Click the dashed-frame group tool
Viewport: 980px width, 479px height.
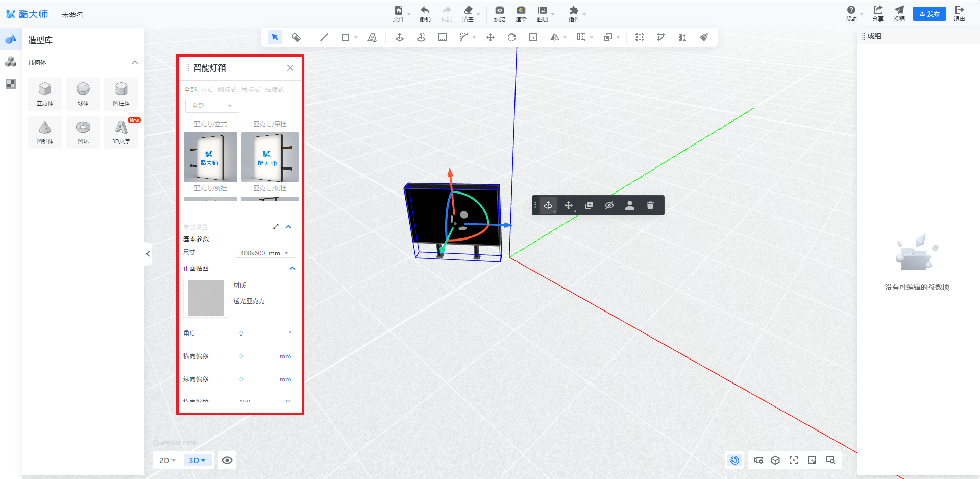(640, 37)
